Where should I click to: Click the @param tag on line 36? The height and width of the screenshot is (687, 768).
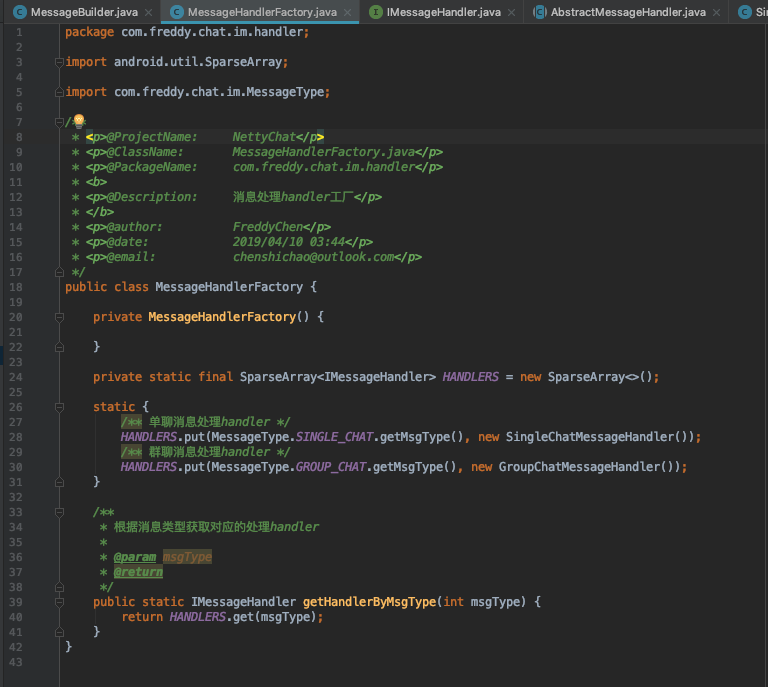click(x=135, y=557)
